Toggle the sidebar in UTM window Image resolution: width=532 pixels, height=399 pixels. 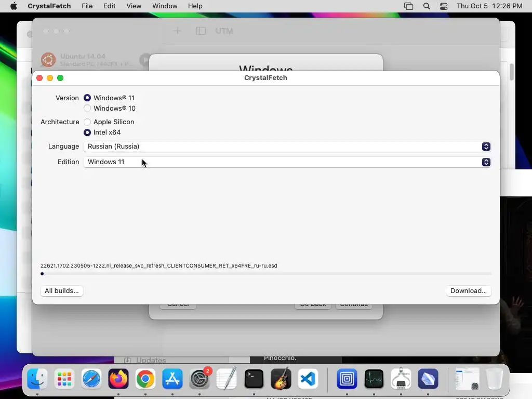coord(201,31)
